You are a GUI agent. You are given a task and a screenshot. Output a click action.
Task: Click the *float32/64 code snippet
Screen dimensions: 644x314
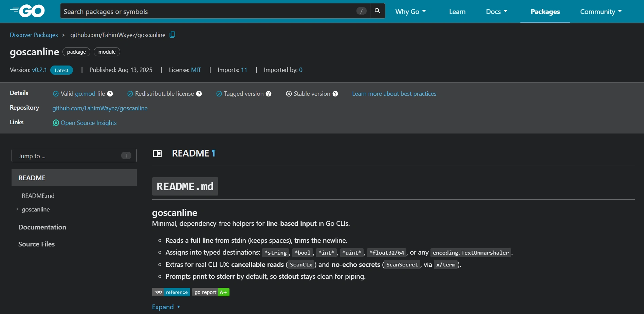point(387,253)
